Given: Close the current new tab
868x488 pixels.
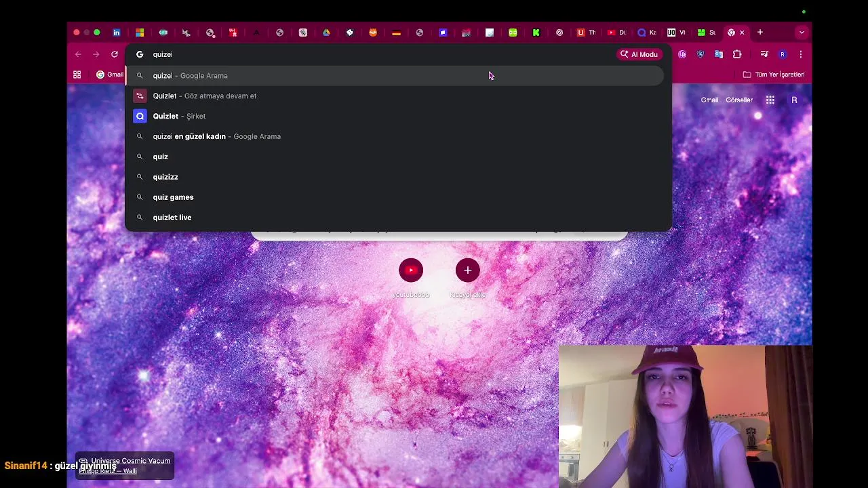Looking at the screenshot, I should 742,33.
